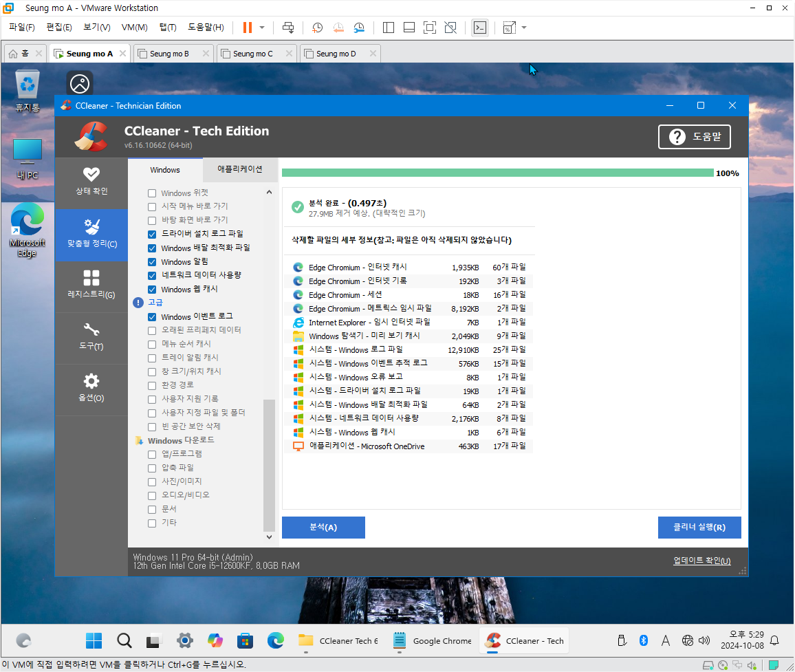Select the Microsoft Edge desktop shortcut
This screenshot has height=672, width=795.
pos(28,230)
